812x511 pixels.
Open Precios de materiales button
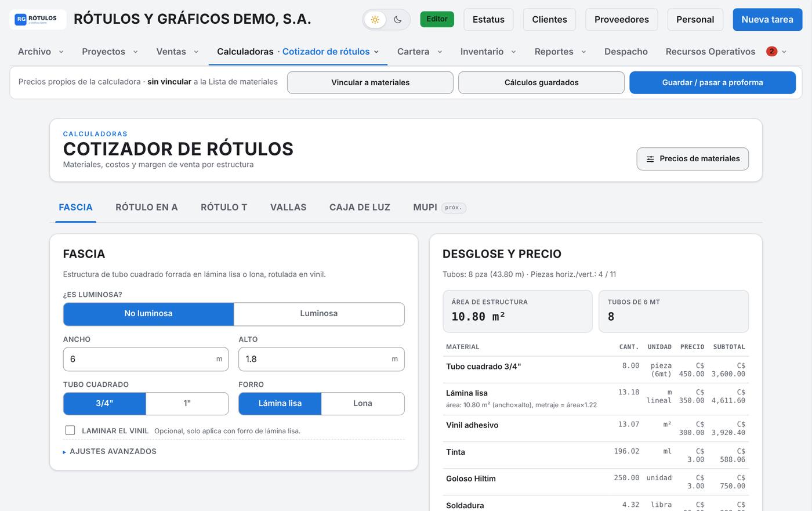(x=693, y=159)
